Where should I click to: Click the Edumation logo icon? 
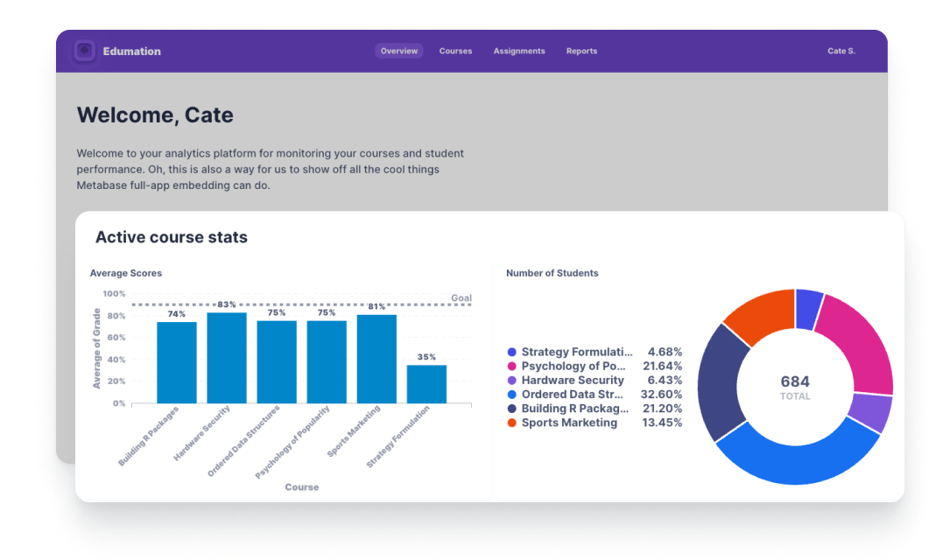click(x=84, y=51)
